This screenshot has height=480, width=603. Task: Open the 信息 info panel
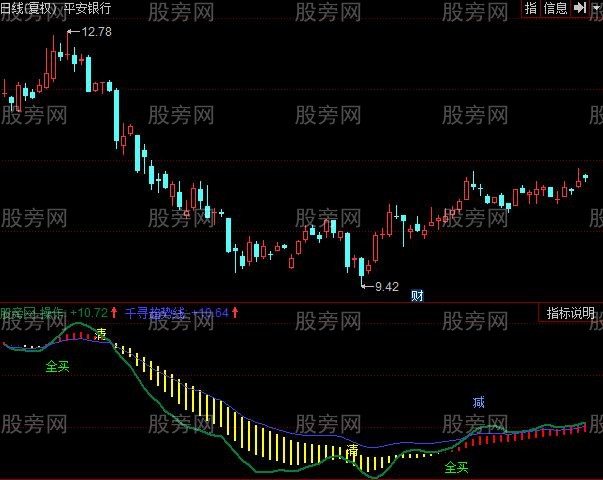pyautogui.click(x=555, y=8)
